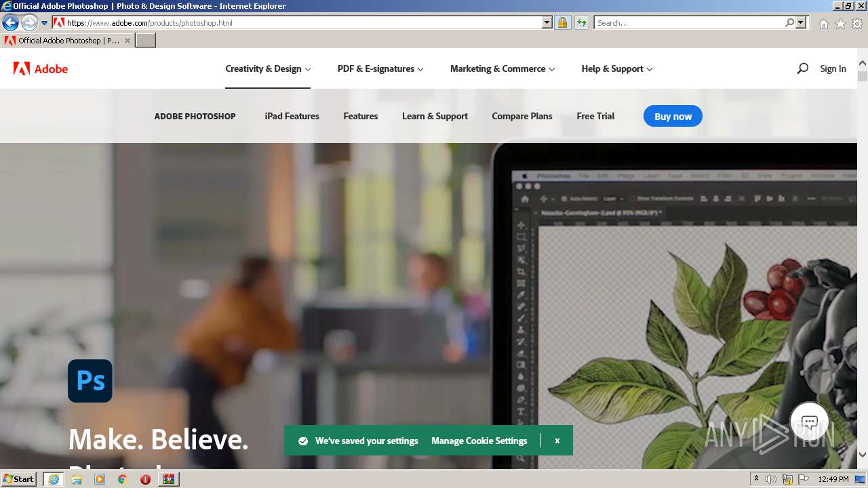Click the URL address field

pos(304,23)
